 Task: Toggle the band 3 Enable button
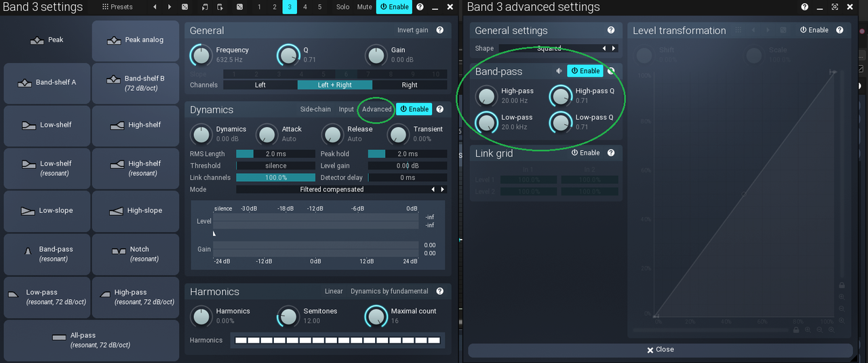[x=395, y=7]
